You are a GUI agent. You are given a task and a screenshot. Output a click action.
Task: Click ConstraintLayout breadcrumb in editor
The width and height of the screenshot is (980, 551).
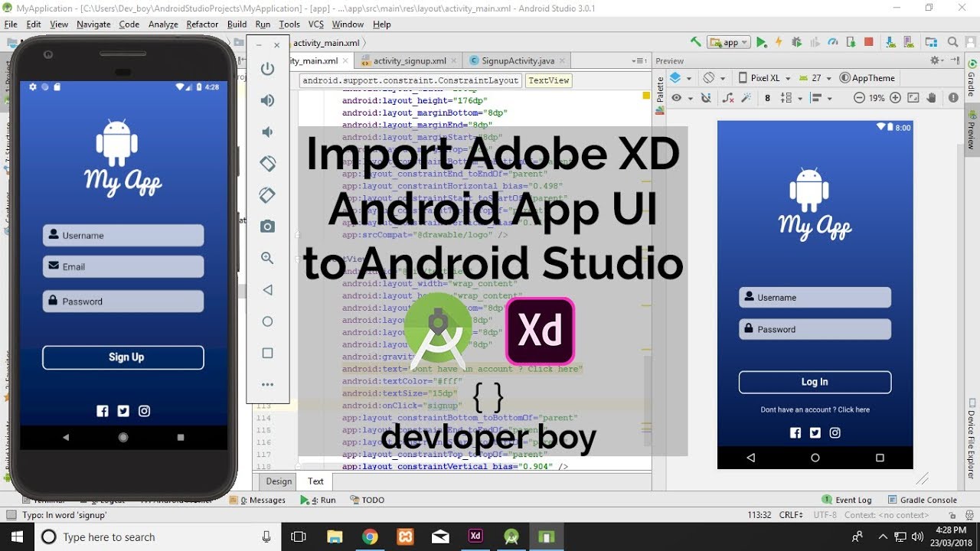[410, 80]
